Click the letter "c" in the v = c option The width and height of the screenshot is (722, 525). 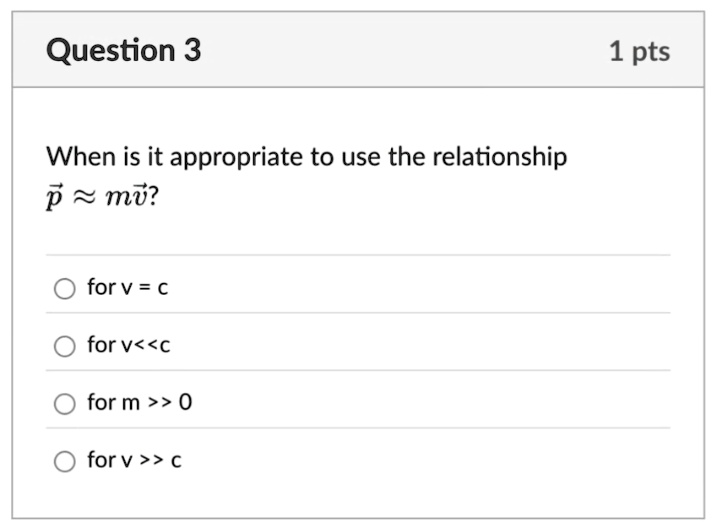pyautogui.click(x=163, y=288)
